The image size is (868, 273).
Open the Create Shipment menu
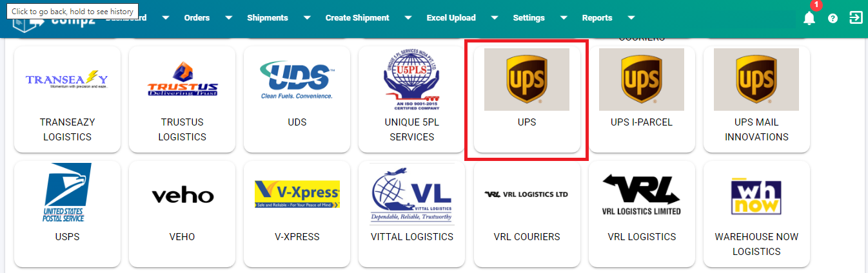pyautogui.click(x=357, y=18)
